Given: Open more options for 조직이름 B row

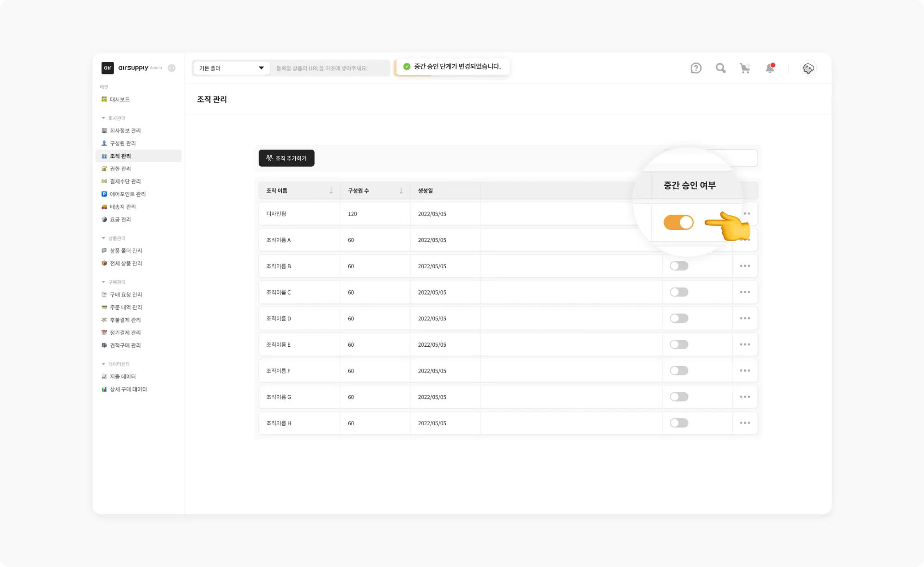Looking at the screenshot, I should [745, 266].
